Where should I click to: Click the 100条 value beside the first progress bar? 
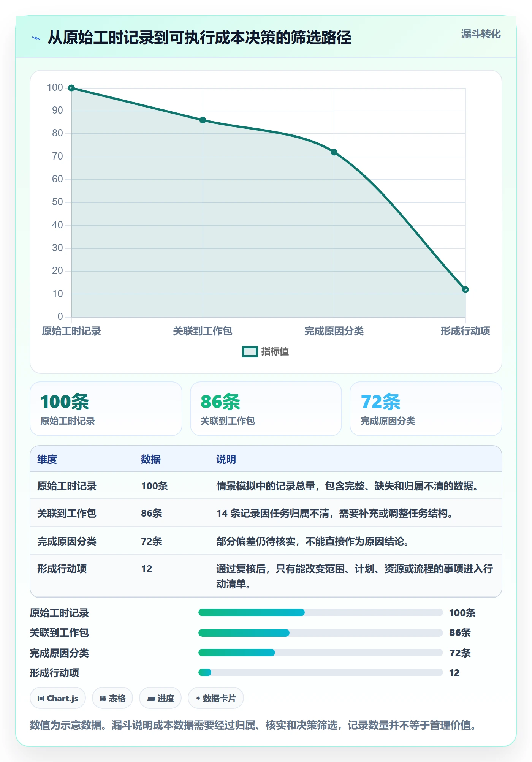(462, 613)
